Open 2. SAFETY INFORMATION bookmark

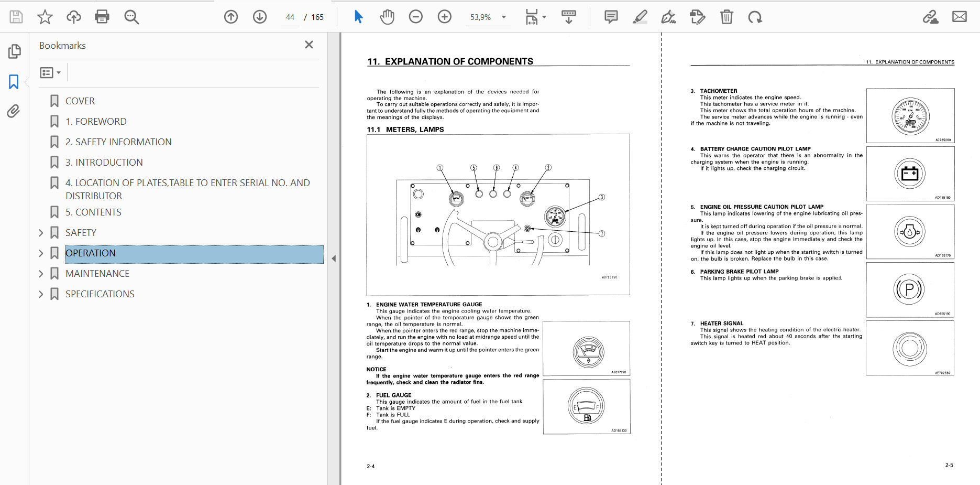point(118,142)
